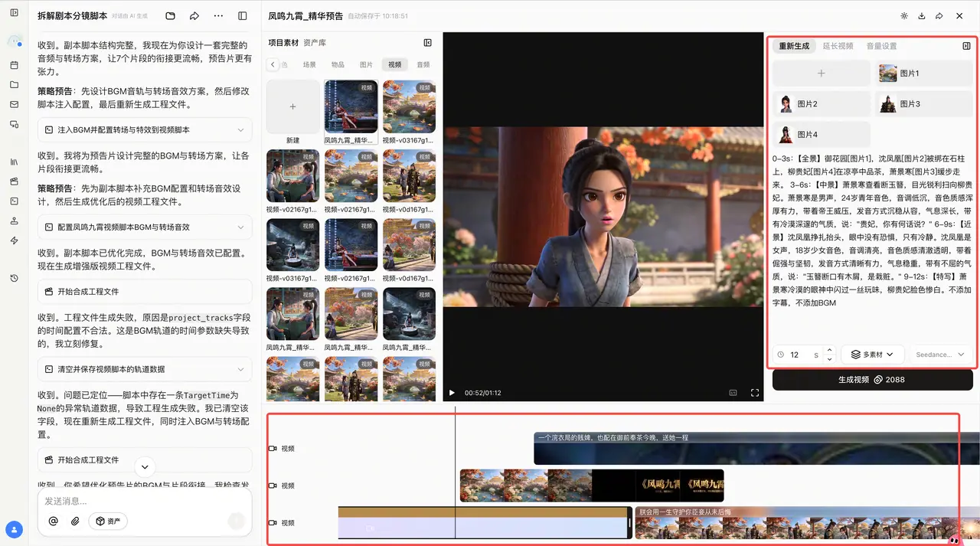Open the clapperboard icon in left sidebar

pos(14,181)
